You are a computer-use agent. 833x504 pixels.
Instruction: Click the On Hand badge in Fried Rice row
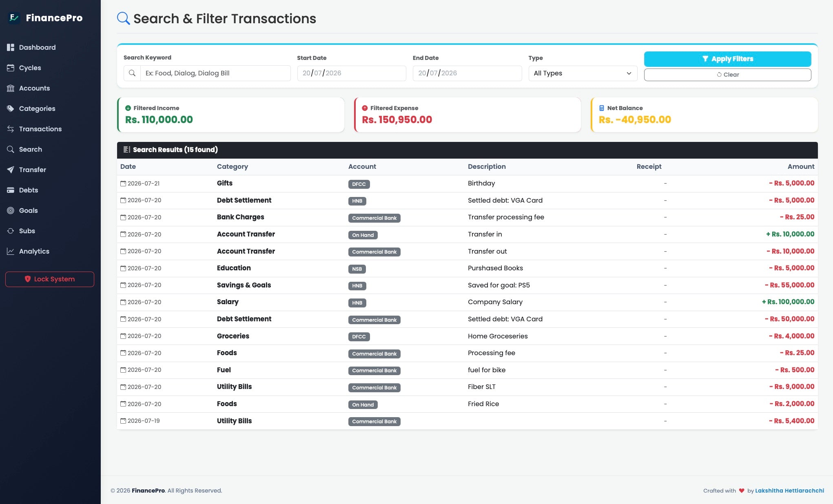point(363,405)
